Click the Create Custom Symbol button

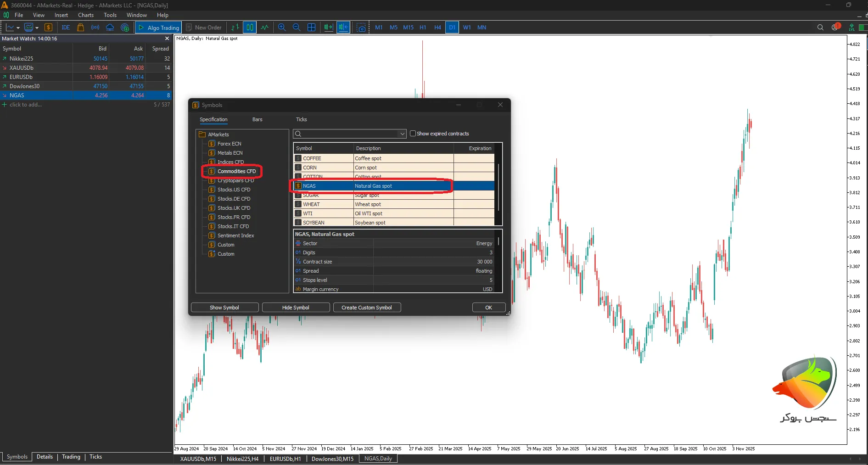tap(366, 308)
